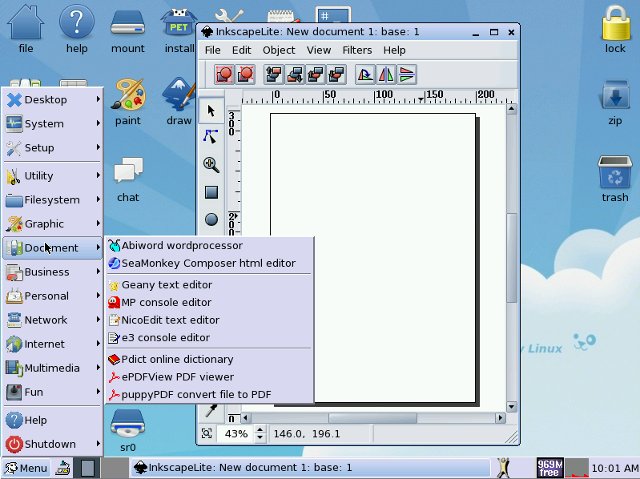
Task: Open the Help entry in main menu
Action: (x=53, y=420)
